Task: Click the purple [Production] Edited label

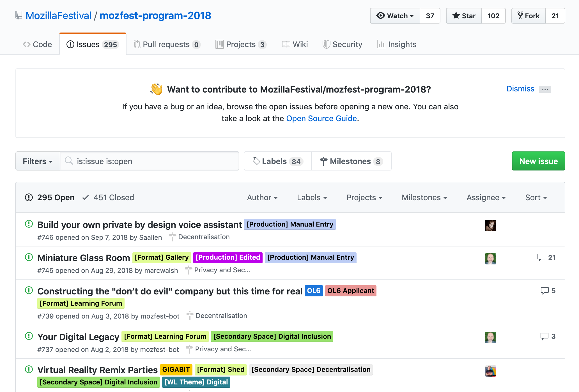Action: coord(228,257)
